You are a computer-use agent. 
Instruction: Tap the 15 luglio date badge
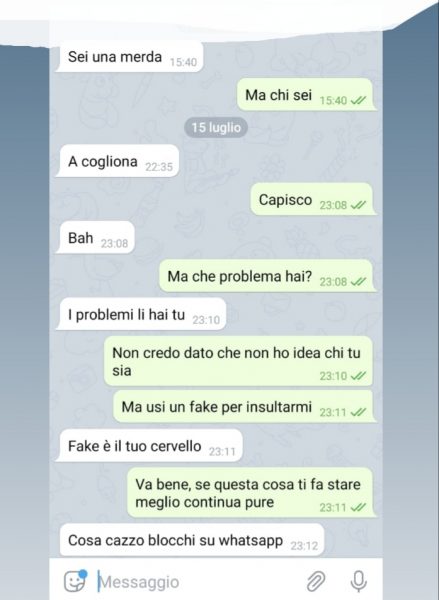click(x=216, y=127)
